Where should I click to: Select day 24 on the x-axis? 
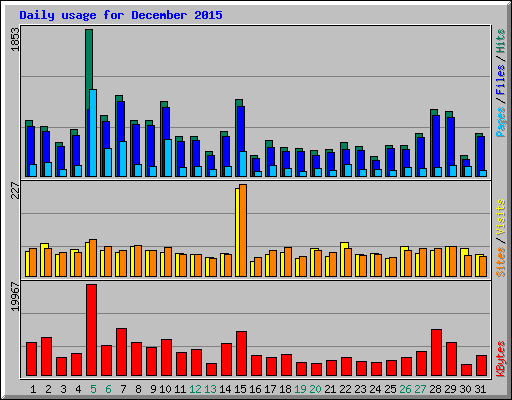(375, 389)
